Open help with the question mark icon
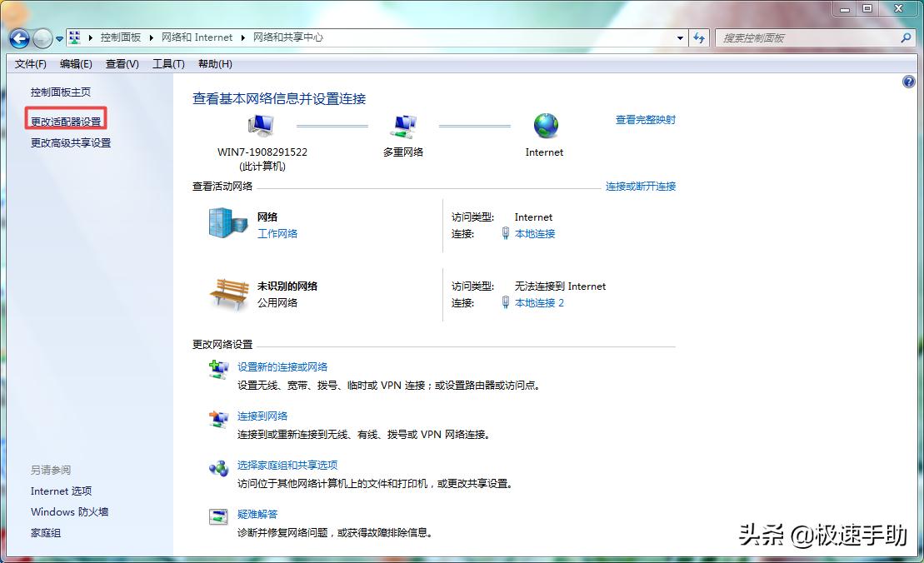924x563 pixels. (909, 81)
